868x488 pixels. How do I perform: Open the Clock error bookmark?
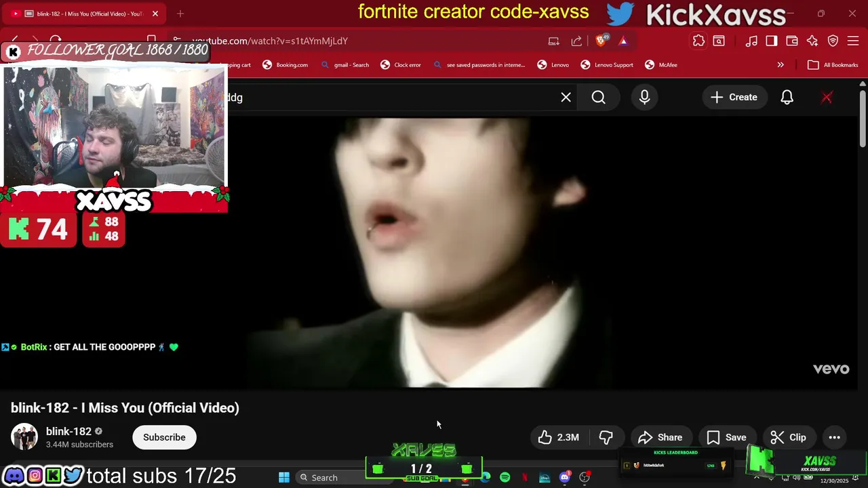[401, 65]
